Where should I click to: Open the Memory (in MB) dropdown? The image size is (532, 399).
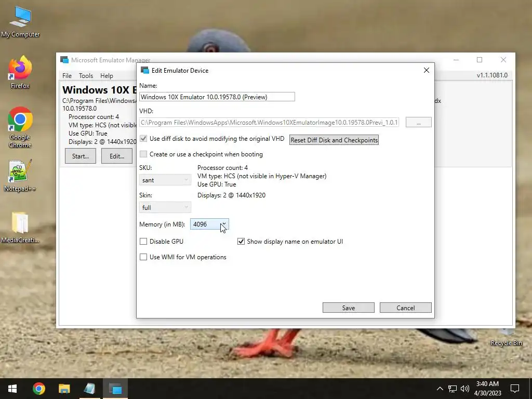[x=209, y=224]
